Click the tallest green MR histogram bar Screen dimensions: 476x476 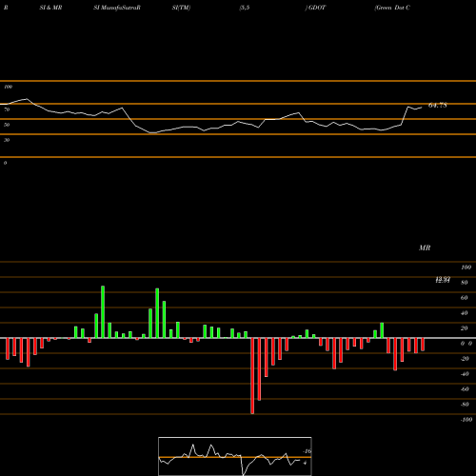(103, 312)
